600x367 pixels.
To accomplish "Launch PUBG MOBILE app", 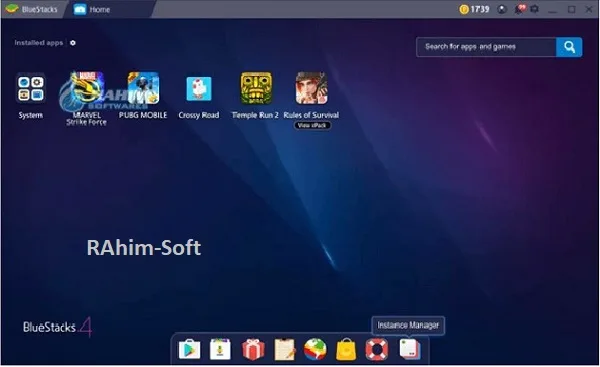I will 143,88.
